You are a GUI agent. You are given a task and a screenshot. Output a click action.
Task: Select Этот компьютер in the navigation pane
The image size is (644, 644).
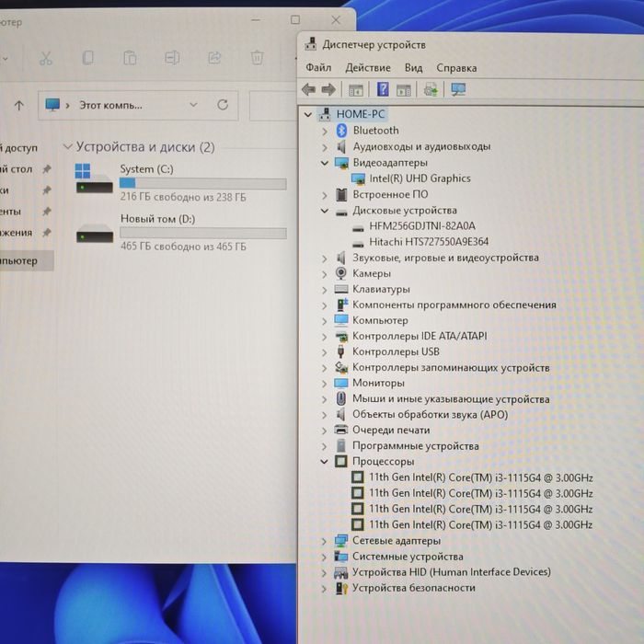pyautogui.click(x=26, y=260)
